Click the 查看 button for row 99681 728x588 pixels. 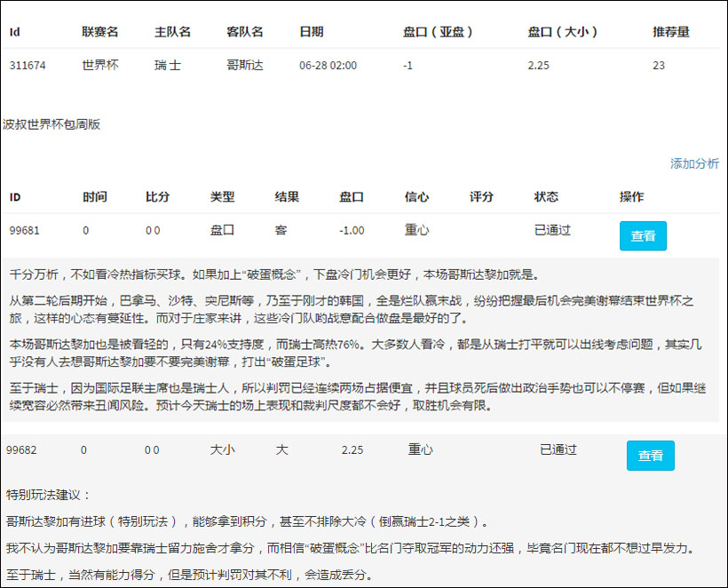coord(643,236)
